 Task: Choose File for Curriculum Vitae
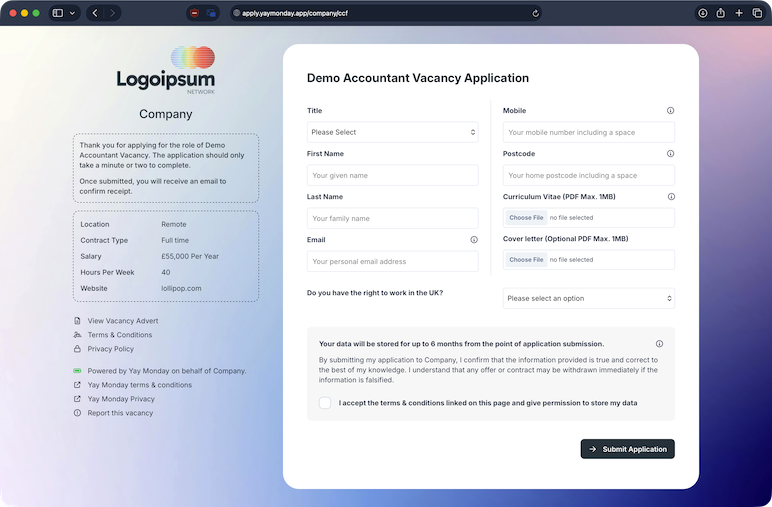click(x=525, y=217)
